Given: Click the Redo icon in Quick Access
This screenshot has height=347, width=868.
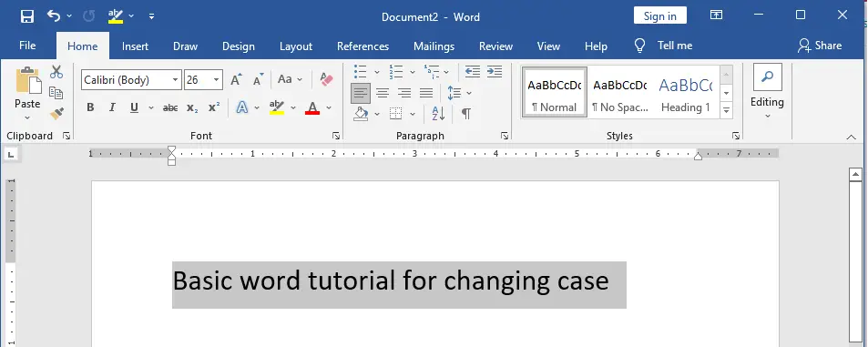Looking at the screenshot, I should (88, 16).
